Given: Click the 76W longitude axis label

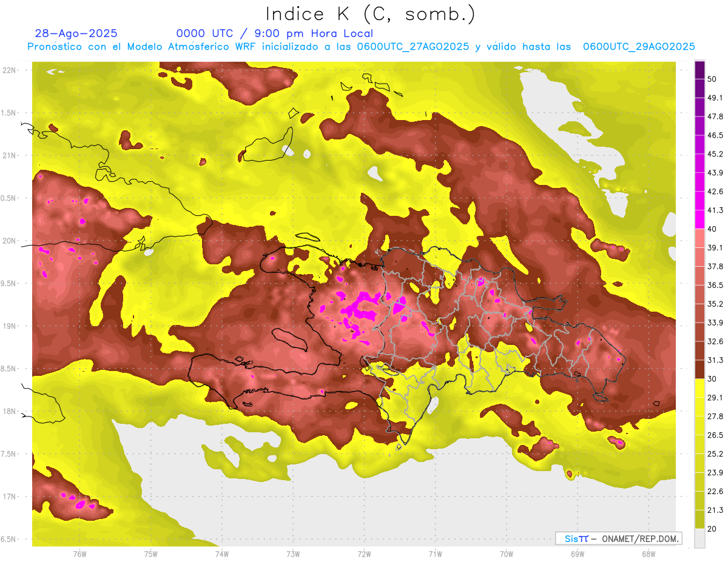Looking at the screenshot, I should 79,554.
